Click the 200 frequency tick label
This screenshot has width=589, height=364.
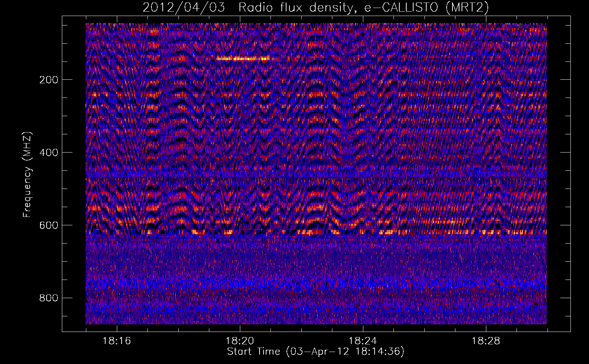[49, 80]
